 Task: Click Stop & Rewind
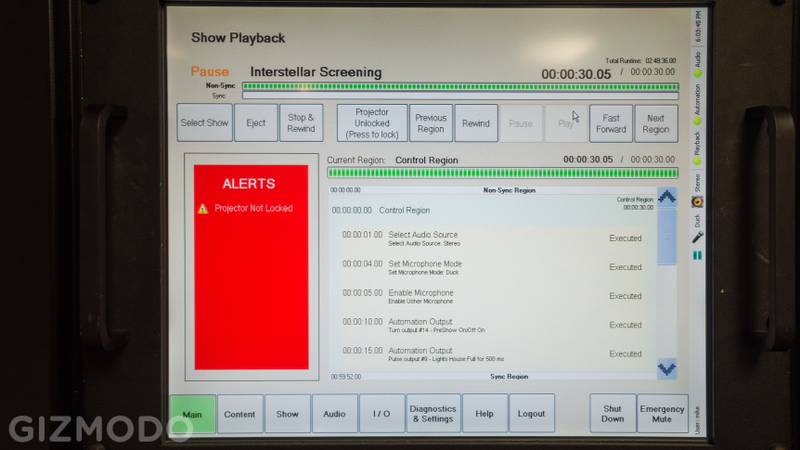[301, 123]
